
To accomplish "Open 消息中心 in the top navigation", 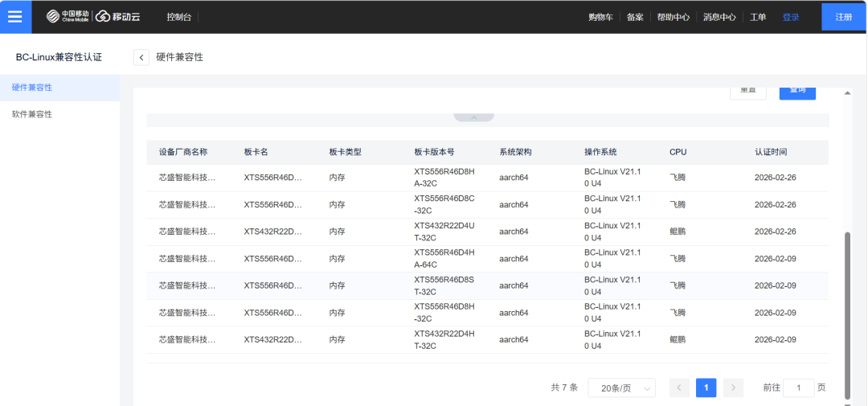I will coord(719,17).
